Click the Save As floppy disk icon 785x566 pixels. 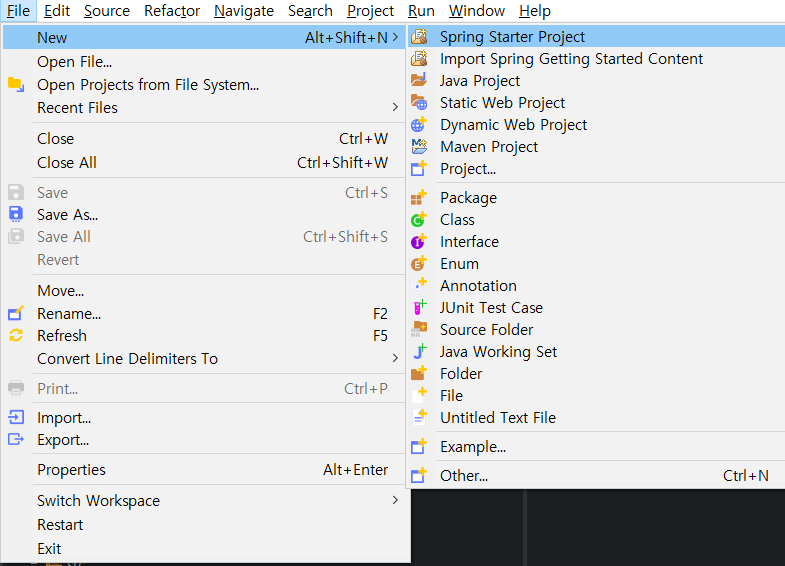[x=16, y=214]
